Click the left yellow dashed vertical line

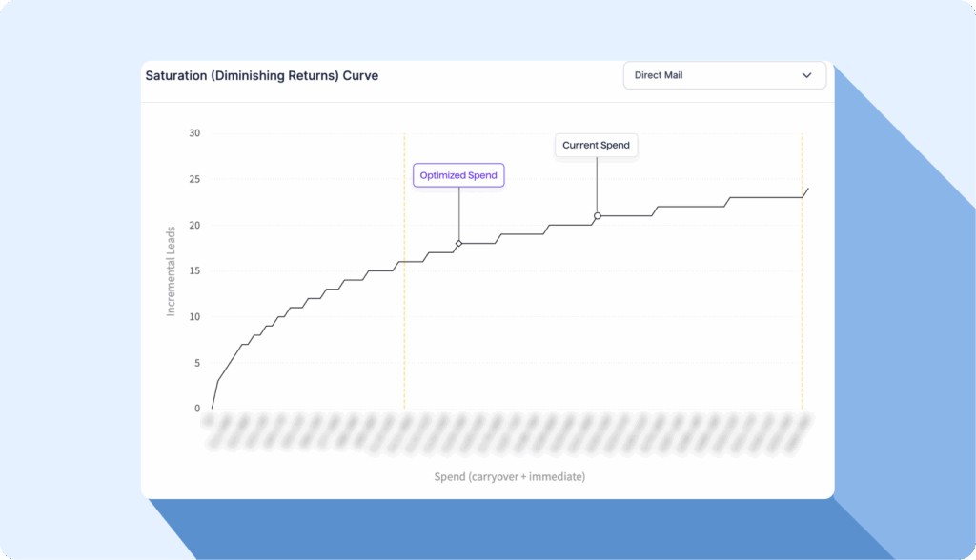404,314
